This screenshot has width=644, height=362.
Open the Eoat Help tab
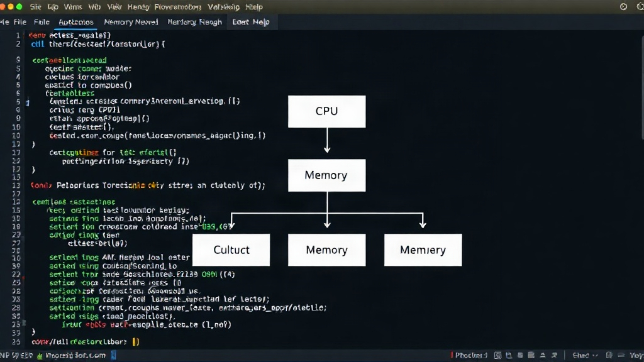[251, 22]
